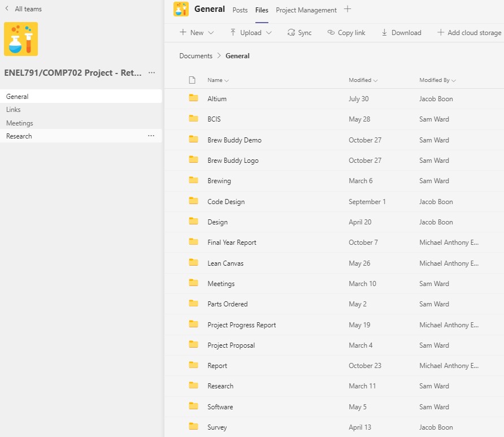Click the file type column header icon

pos(192,80)
